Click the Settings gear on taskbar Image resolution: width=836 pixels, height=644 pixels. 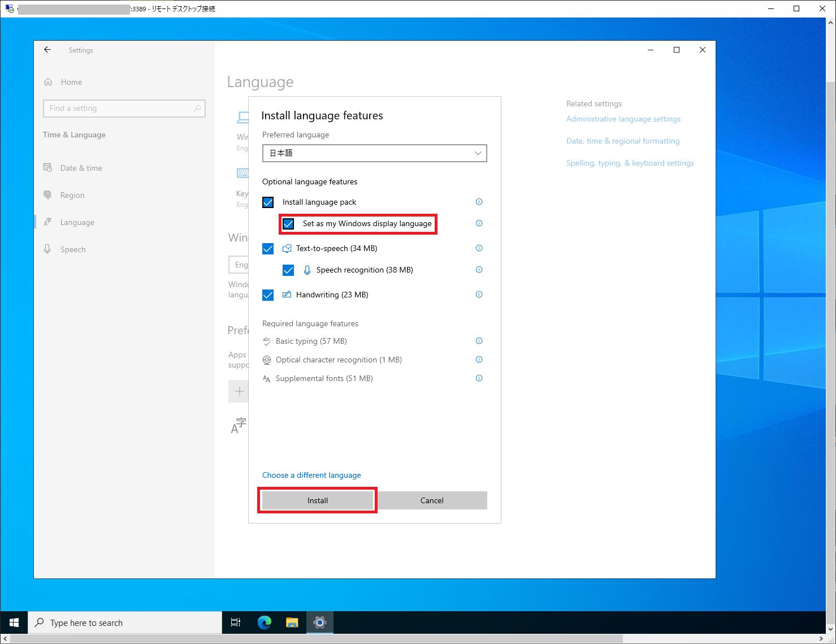point(320,623)
